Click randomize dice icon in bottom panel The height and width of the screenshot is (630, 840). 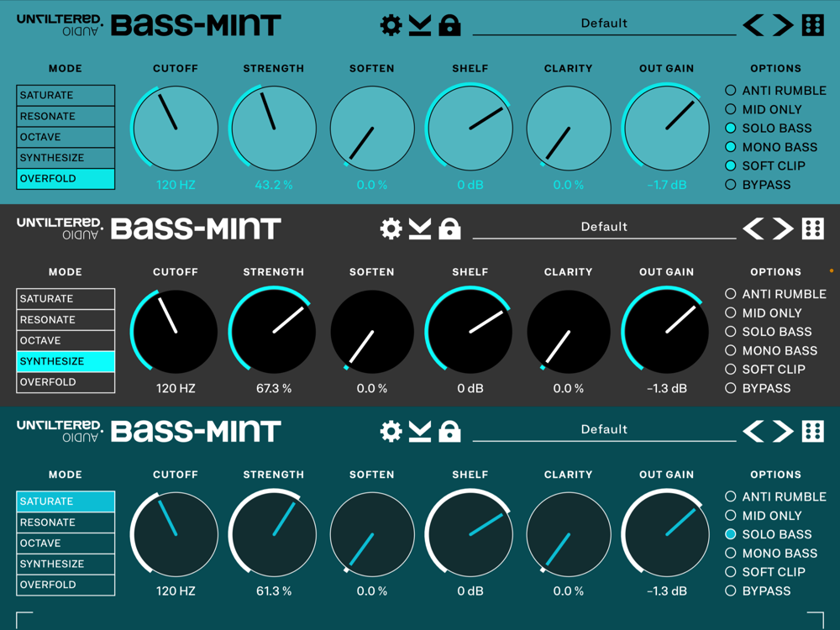coord(812,431)
